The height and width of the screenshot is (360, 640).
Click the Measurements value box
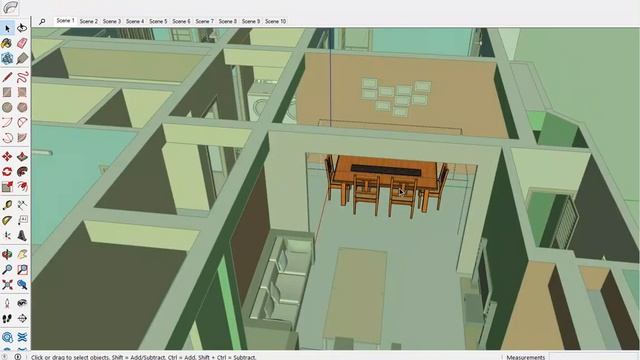(x=594, y=357)
